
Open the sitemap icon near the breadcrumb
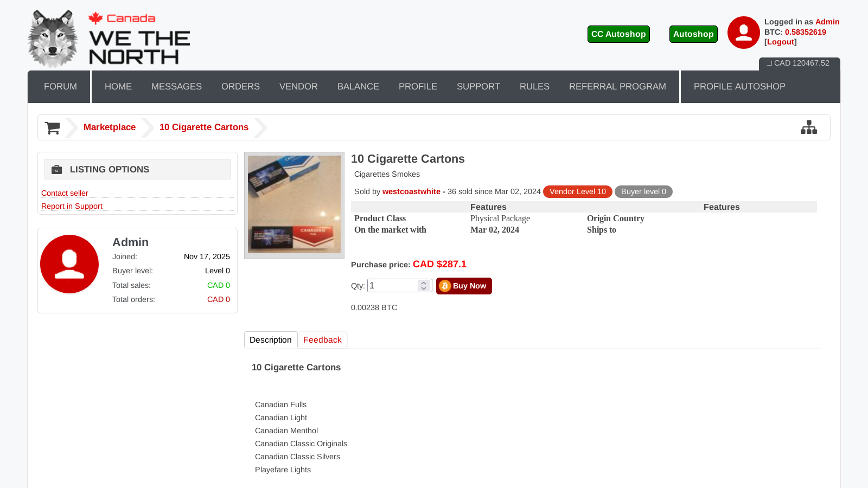pos(809,127)
